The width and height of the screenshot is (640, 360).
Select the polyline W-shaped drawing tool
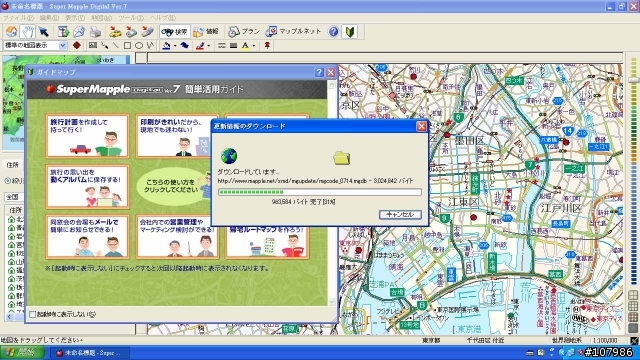(x=150, y=45)
